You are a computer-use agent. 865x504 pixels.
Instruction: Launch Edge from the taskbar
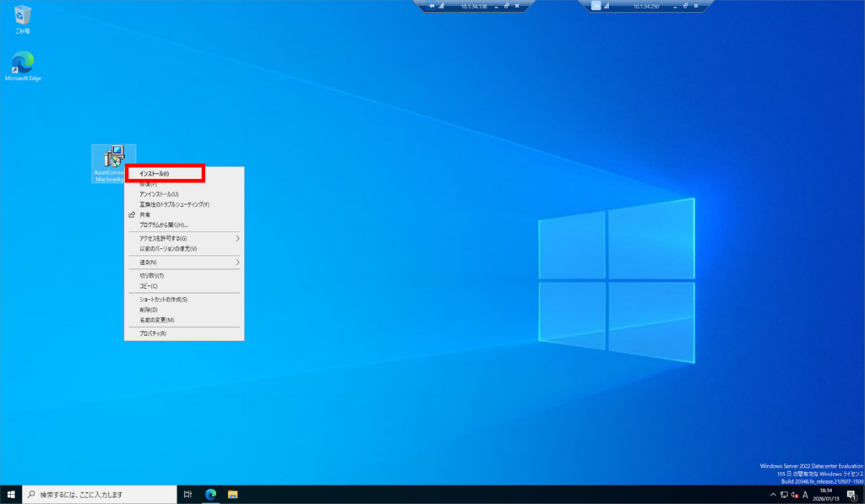coord(210,494)
